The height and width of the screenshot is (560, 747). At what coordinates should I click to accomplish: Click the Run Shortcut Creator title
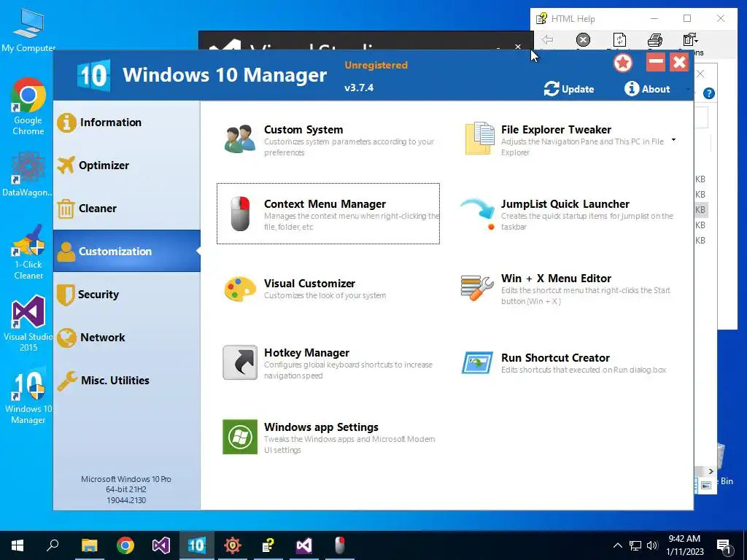[x=555, y=357]
